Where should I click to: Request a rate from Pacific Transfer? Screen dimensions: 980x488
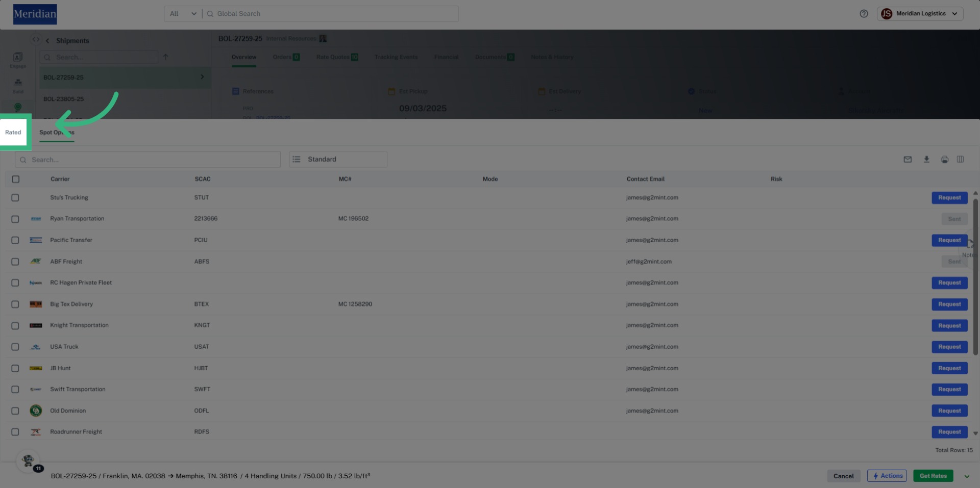pyautogui.click(x=949, y=240)
